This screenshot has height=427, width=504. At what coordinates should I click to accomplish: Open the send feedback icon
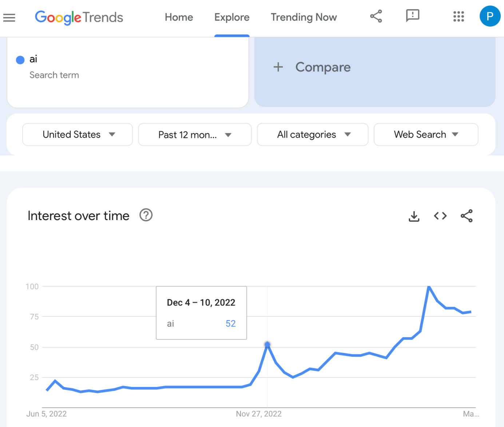click(413, 16)
